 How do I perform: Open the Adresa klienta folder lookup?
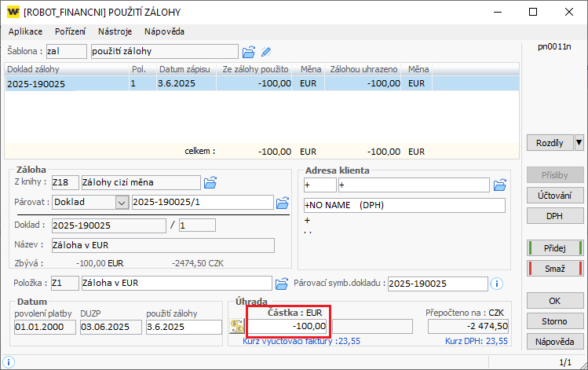click(x=499, y=185)
